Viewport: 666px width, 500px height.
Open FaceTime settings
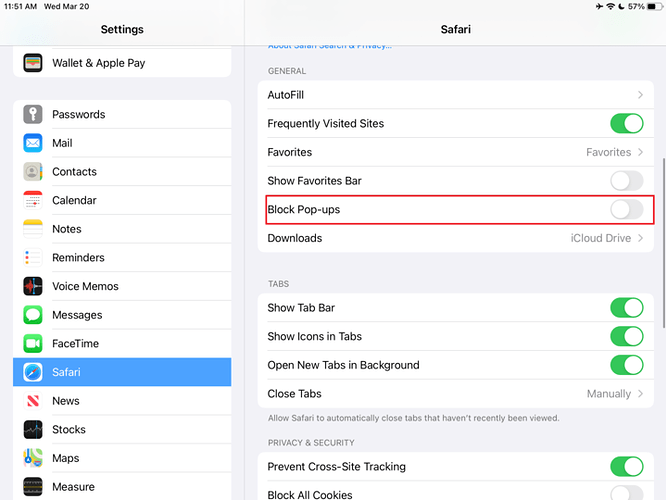(x=122, y=344)
